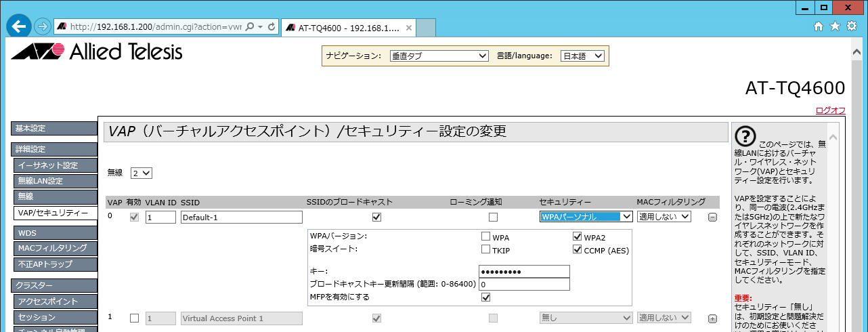Open the favorites star icon
868x332 pixels.
[x=835, y=26]
